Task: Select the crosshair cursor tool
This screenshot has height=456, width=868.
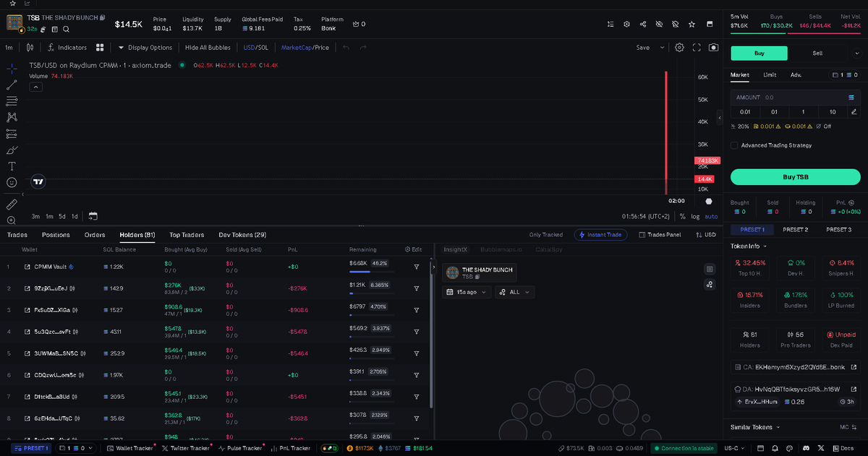Action: coord(12,68)
